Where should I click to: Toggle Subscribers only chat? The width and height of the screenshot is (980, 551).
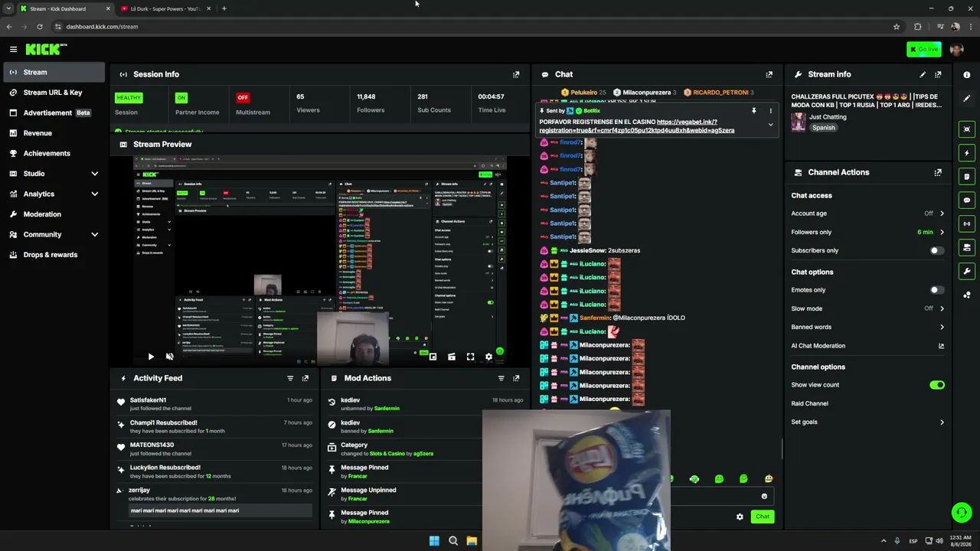pyautogui.click(x=936, y=250)
